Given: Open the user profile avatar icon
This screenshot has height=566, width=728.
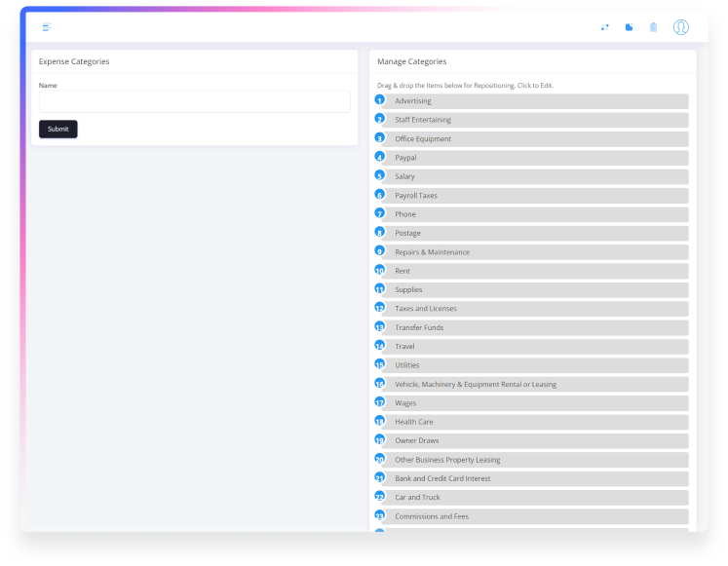Looking at the screenshot, I should pyautogui.click(x=680, y=27).
